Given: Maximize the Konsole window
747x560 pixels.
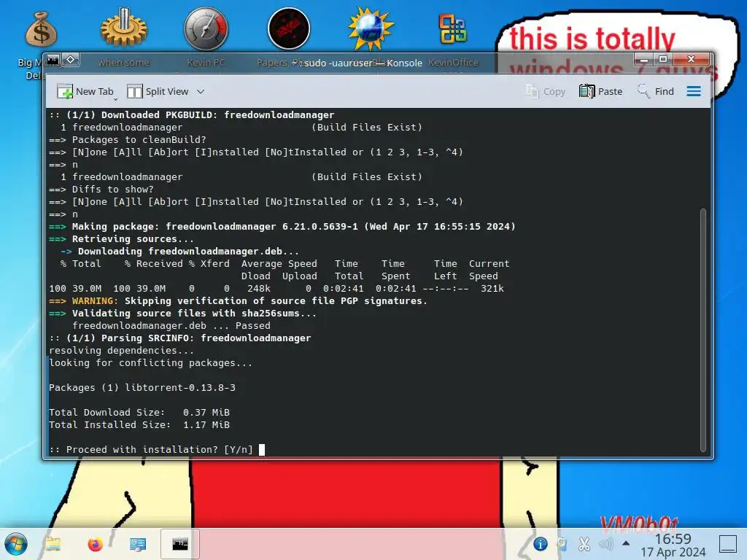Looking at the screenshot, I should 662,60.
